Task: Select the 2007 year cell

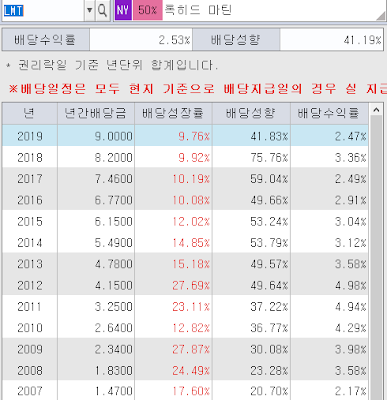Action: 30,391
